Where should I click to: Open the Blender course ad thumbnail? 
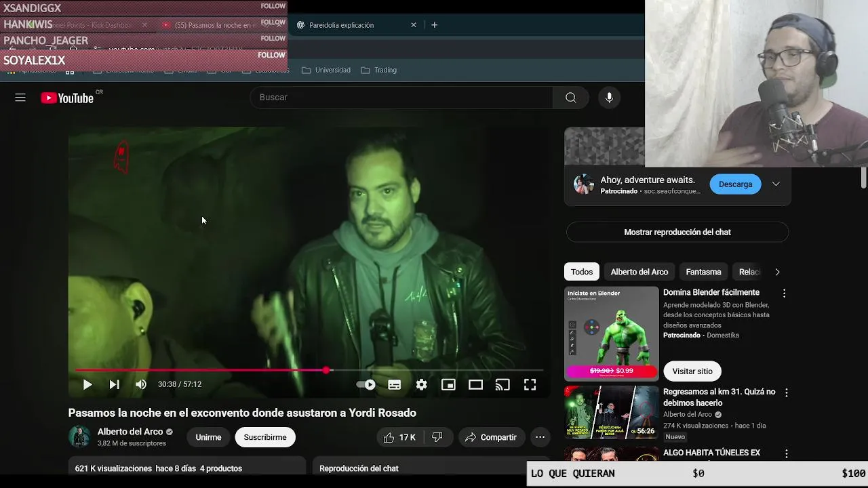click(612, 333)
